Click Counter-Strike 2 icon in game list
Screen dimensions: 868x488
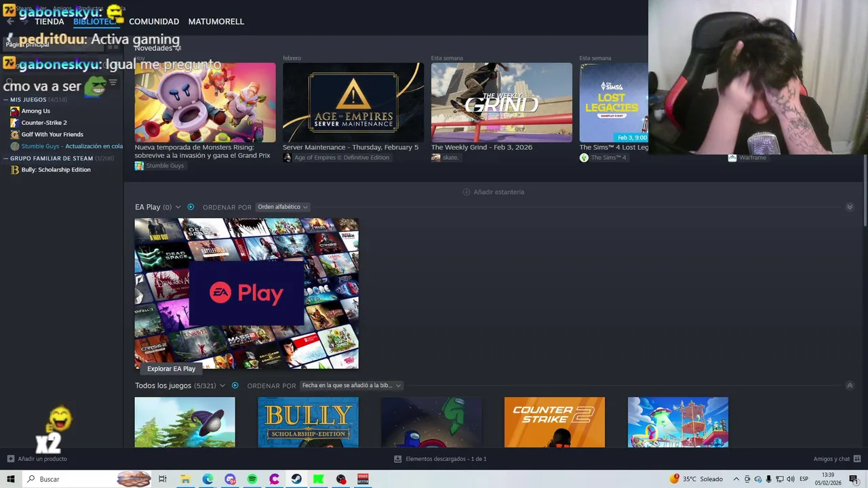click(x=15, y=123)
